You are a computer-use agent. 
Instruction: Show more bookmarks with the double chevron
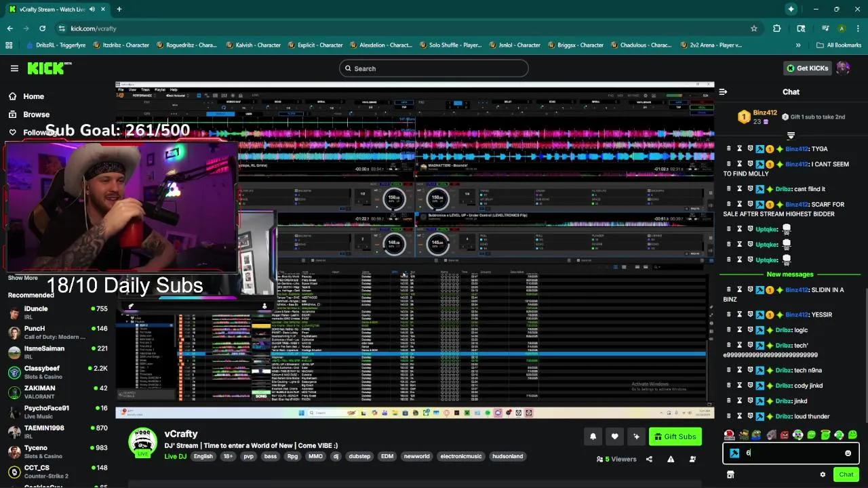click(798, 45)
